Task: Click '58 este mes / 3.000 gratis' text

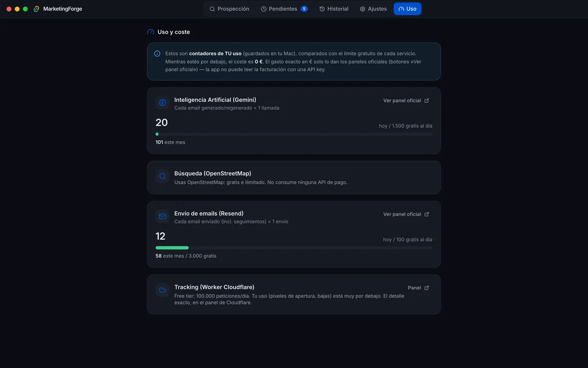Action: (x=186, y=256)
